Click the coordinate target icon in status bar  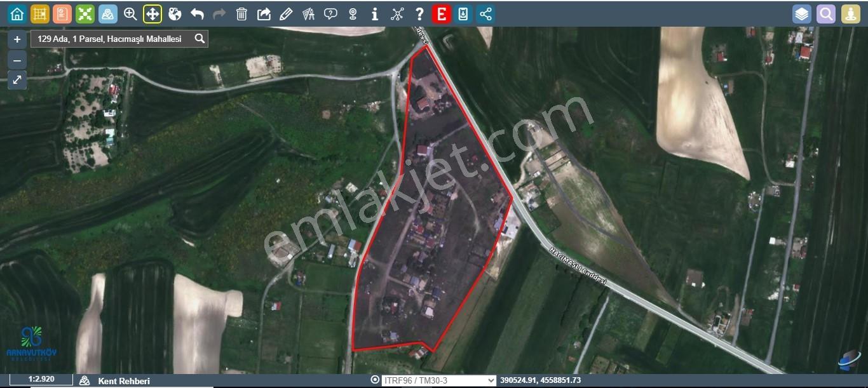pyautogui.click(x=375, y=380)
